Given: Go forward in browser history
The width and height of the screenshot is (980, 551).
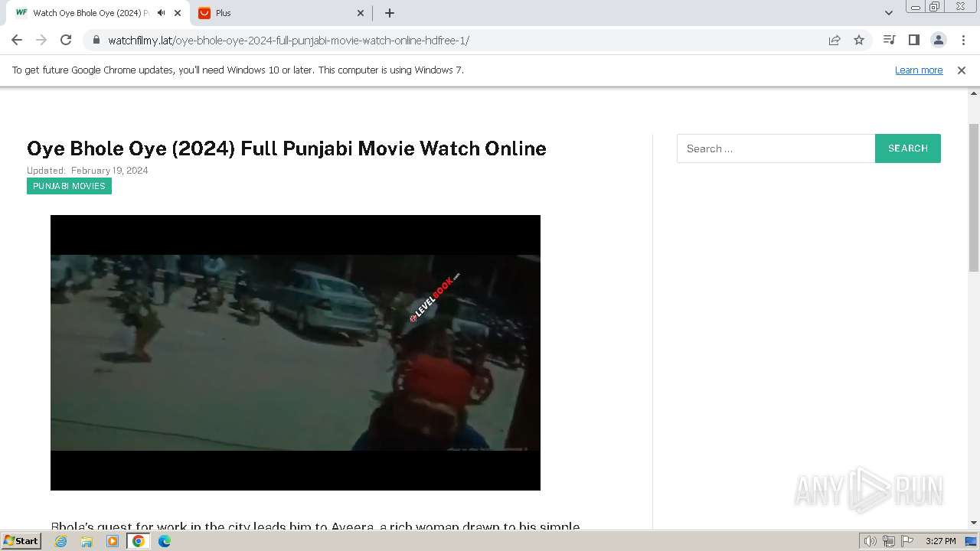Looking at the screenshot, I should (41, 40).
